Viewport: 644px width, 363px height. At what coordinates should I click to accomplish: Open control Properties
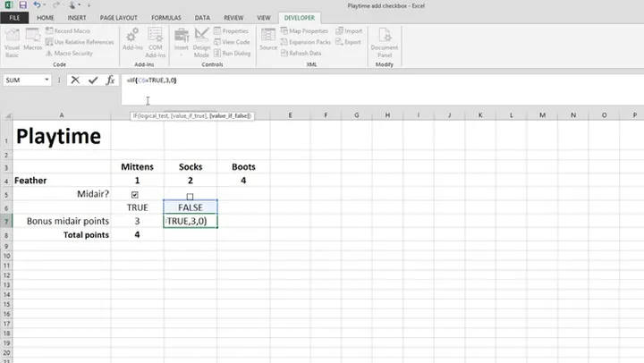[x=231, y=30]
